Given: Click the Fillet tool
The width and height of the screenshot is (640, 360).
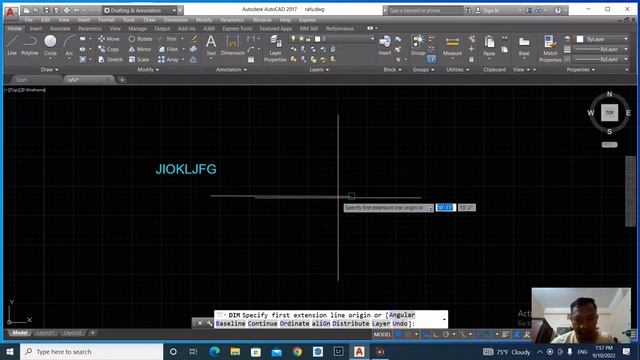Looking at the screenshot, I should (x=168, y=49).
